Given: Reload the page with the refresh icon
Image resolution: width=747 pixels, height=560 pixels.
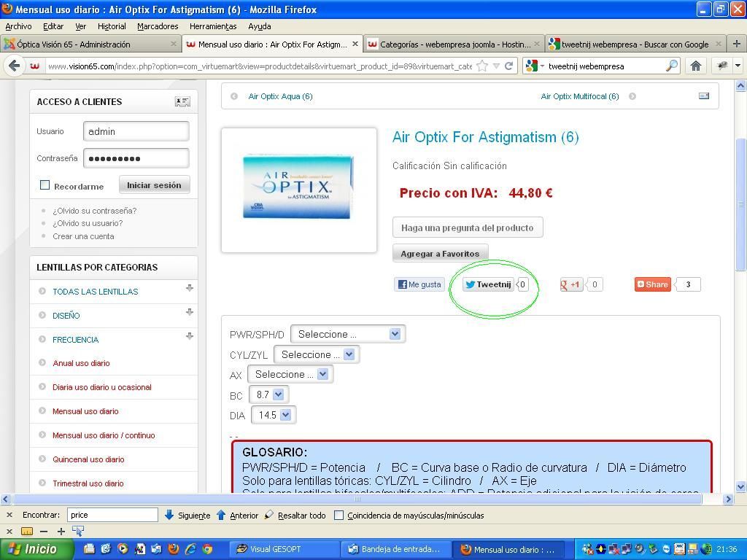Looking at the screenshot, I should coord(508,66).
